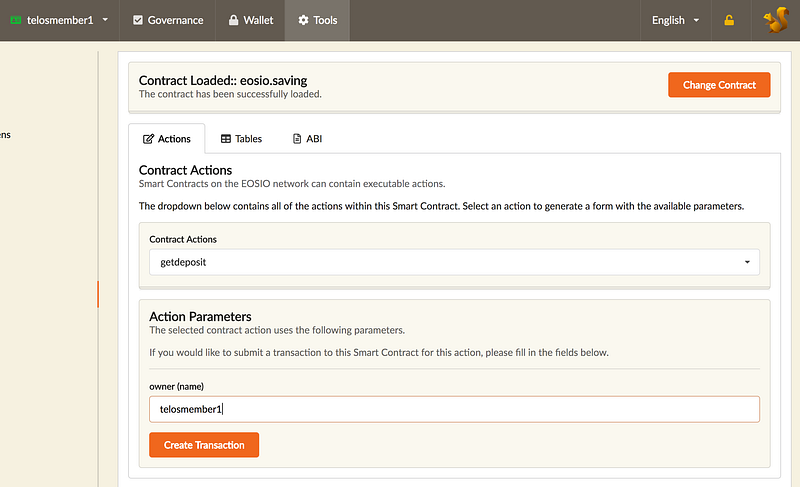Open the Contract Actions getdeposit dropdown

[x=454, y=262]
